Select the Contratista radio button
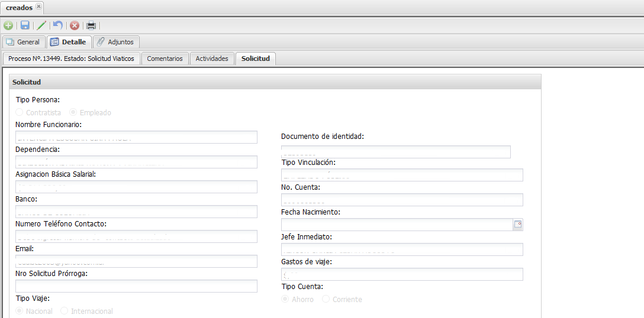Screen dimensions: 644x318 (x=20, y=112)
